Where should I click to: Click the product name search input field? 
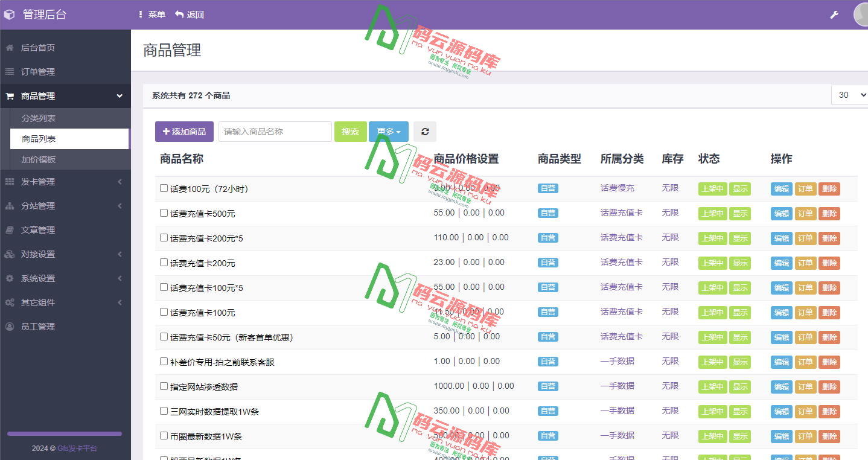(x=275, y=131)
